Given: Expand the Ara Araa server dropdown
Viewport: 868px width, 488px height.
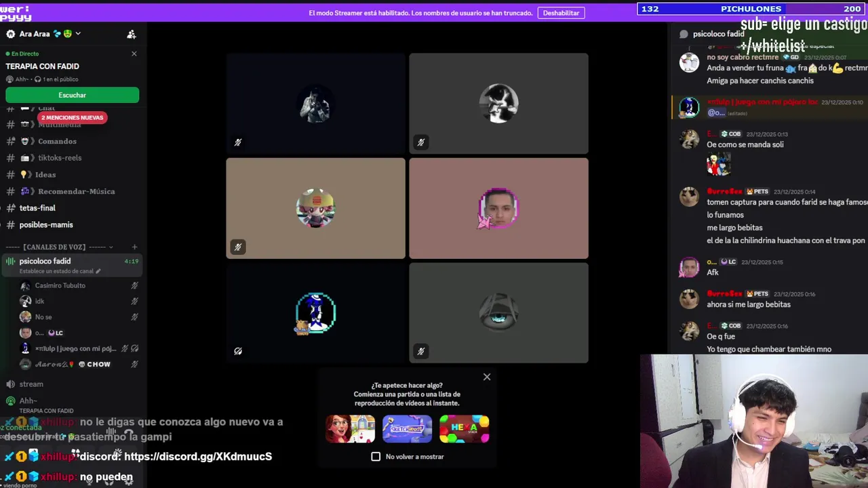Looking at the screenshot, I should pyautogui.click(x=78, y=34).
